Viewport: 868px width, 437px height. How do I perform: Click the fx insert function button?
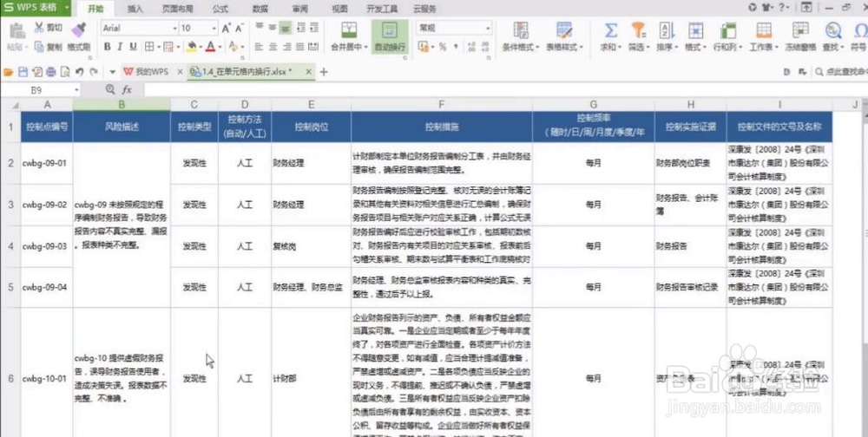(x=127, y=89)
